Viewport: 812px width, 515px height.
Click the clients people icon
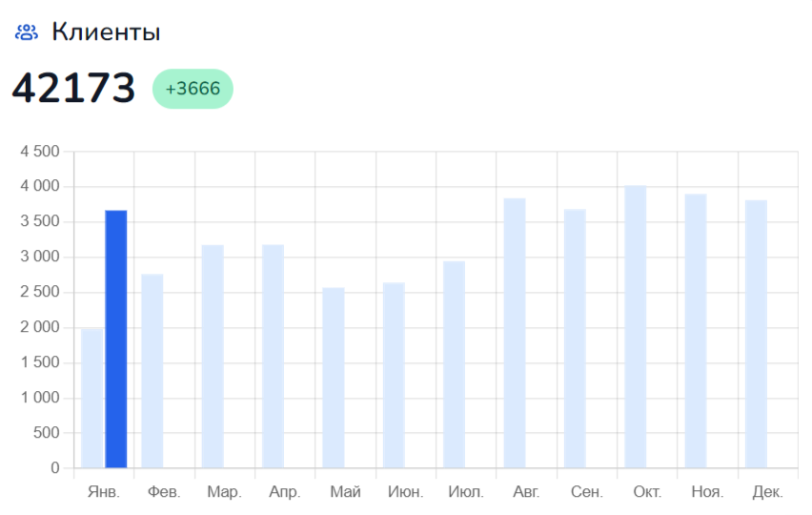point(26,32)
